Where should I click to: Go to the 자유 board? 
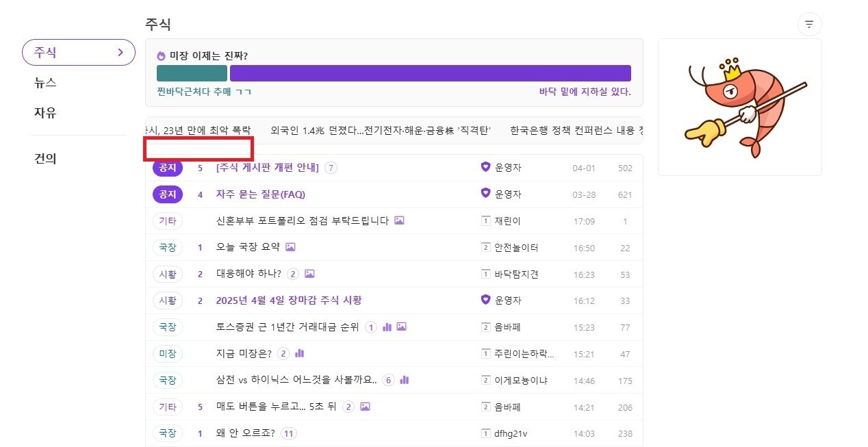pyautogui.click(x=45, y=112)
